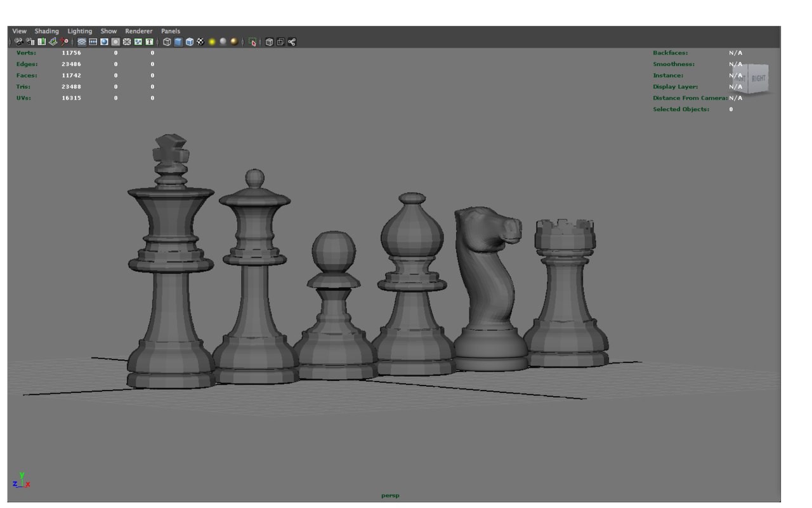Create an image plane
The image size is (812, 508).
click(x=53, y=42)
